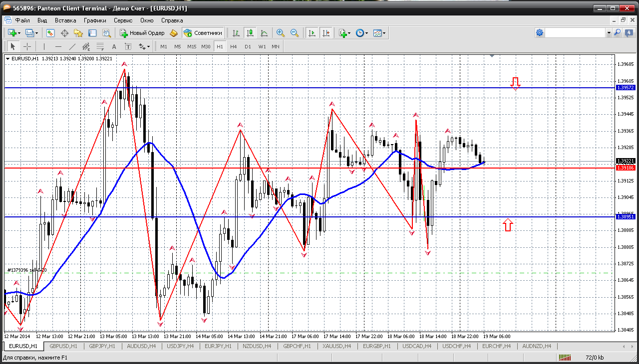639x364 pixels.
Task: Pick the trendline drawing tool
Action: (72, 46)
